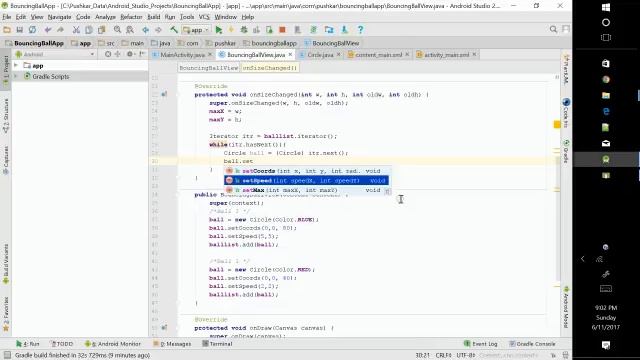The height and width of the screenshot is (360, 640).
Task: Open the Event Log
Action: [x=481, y=344]
